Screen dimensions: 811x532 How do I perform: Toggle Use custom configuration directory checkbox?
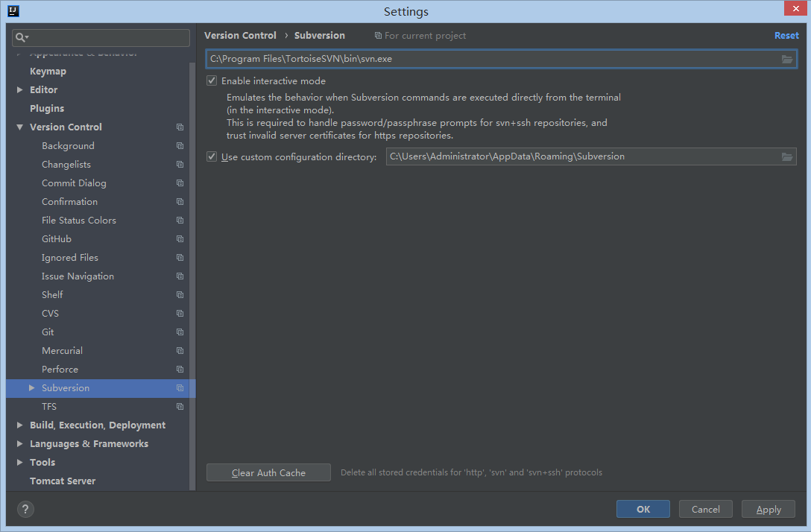coord(212,156)
